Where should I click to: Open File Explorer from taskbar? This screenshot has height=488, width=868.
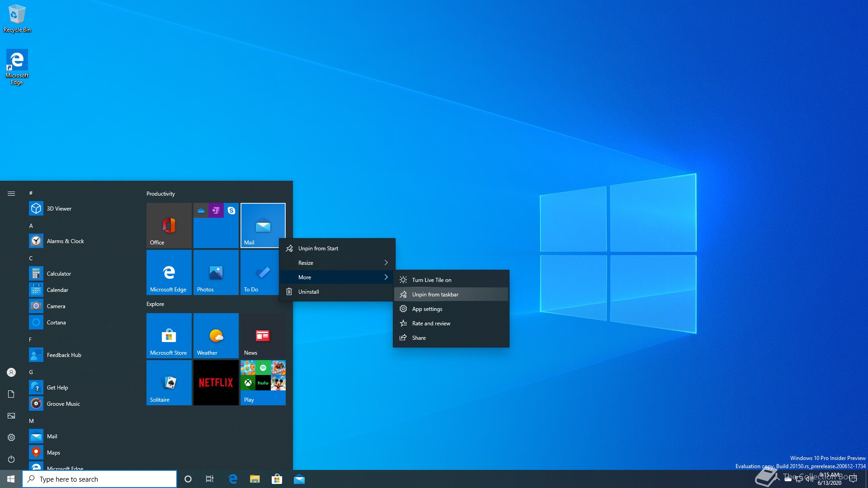[255, 479]
